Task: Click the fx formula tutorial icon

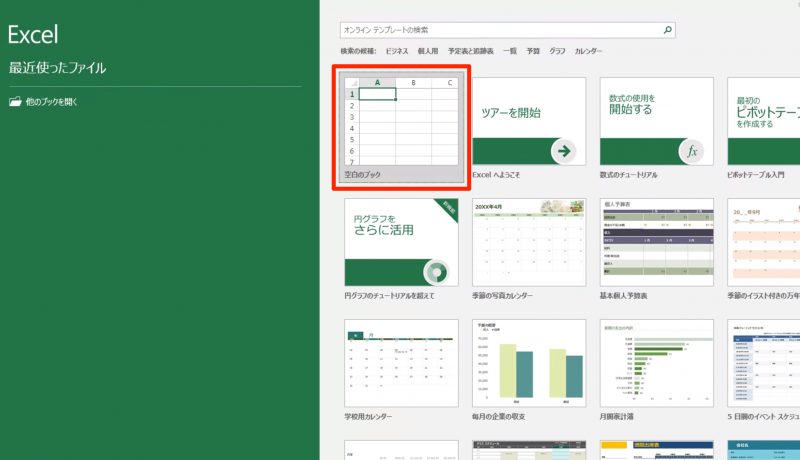Action: (691, 151)
